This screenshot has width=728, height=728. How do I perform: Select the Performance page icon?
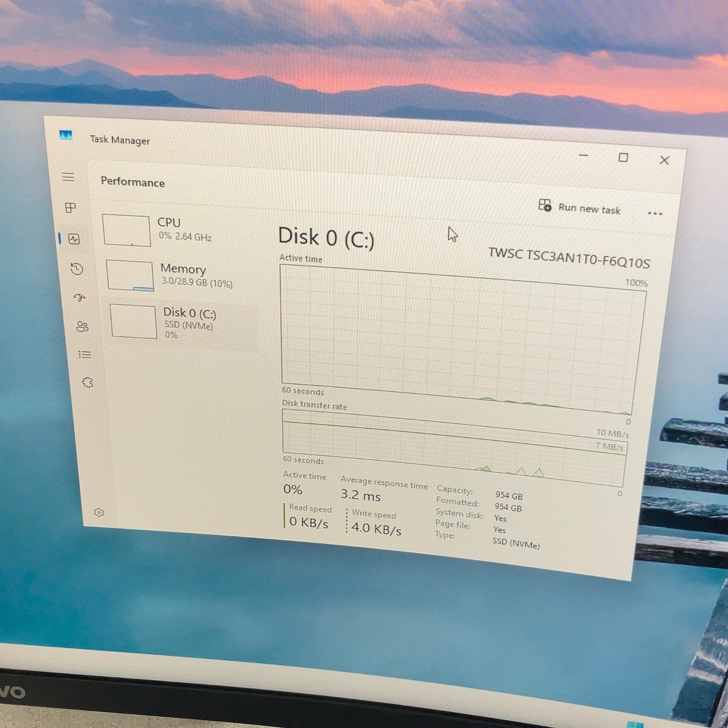(x=74, y=239)
